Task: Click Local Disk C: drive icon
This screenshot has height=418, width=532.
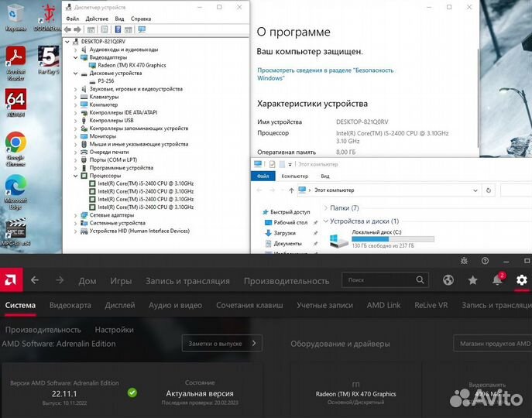Action: [339, 241]
